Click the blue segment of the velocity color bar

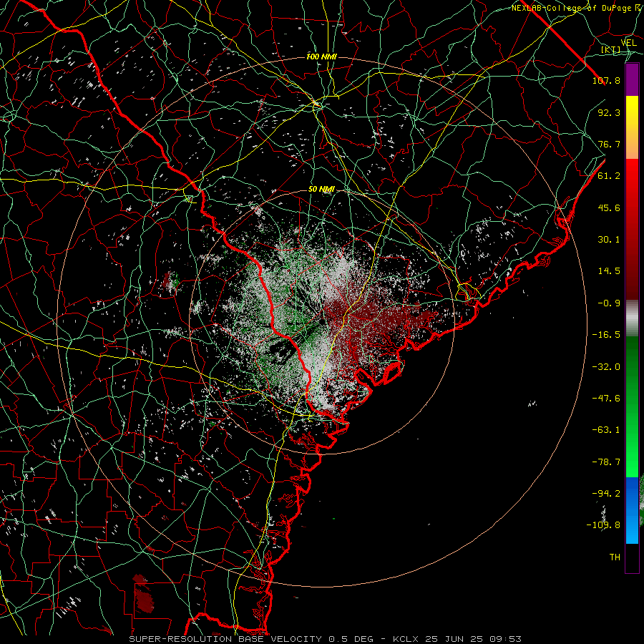(632, 510)
